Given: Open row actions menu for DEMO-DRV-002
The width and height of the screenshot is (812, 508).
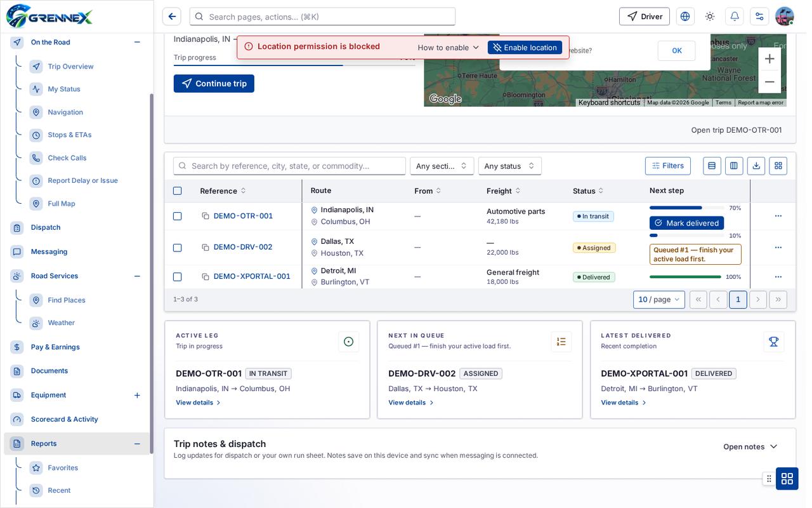Looking at the screenshot, I should [x=778, y=247].
